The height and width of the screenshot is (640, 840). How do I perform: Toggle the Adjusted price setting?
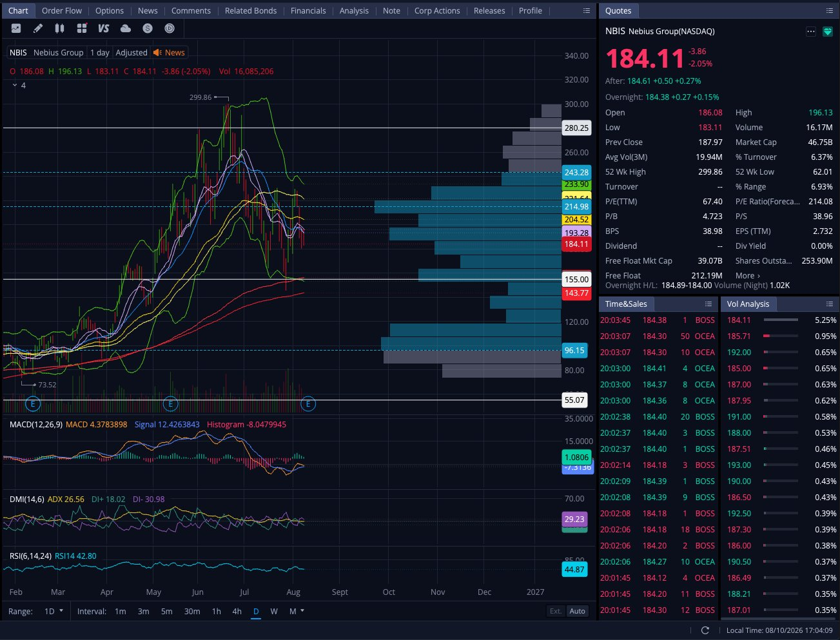pyautogui.click(x=132, y=53)
